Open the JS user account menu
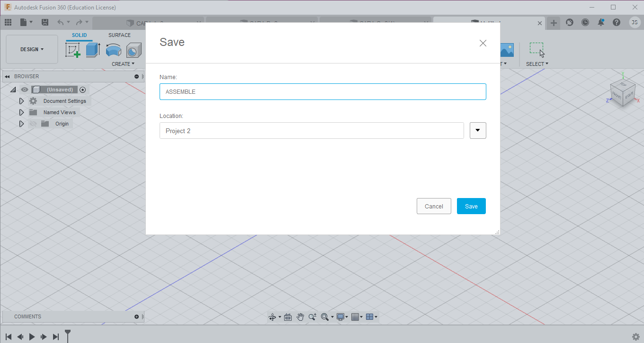The width and height of the screenshot is (644, 343). [635, 22]
